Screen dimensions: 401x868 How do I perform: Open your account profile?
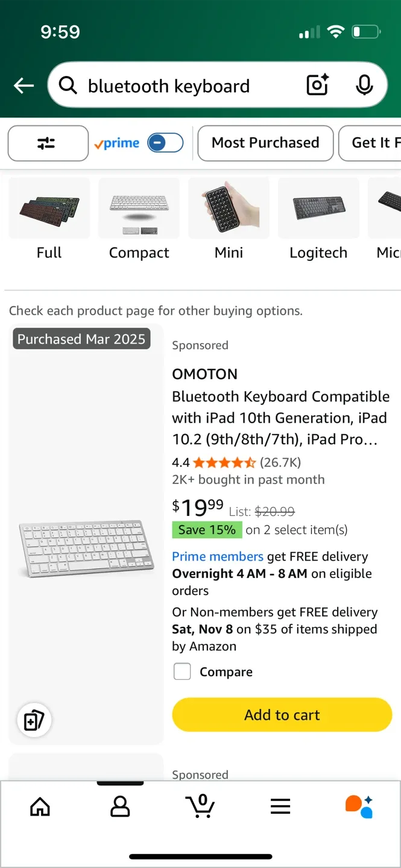pyautogui.click(x=120, y=806)
